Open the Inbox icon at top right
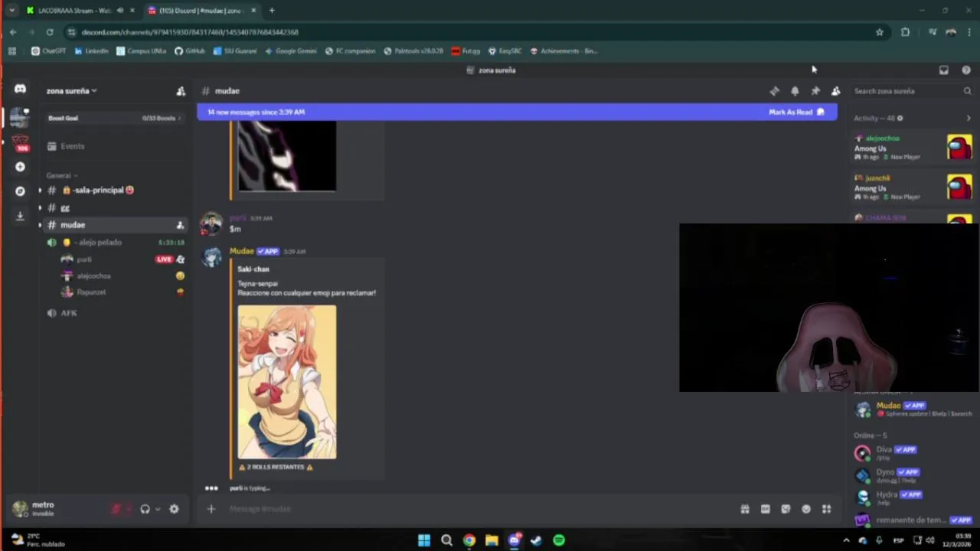This screenshot has height=551, width=980. point(944,70)
